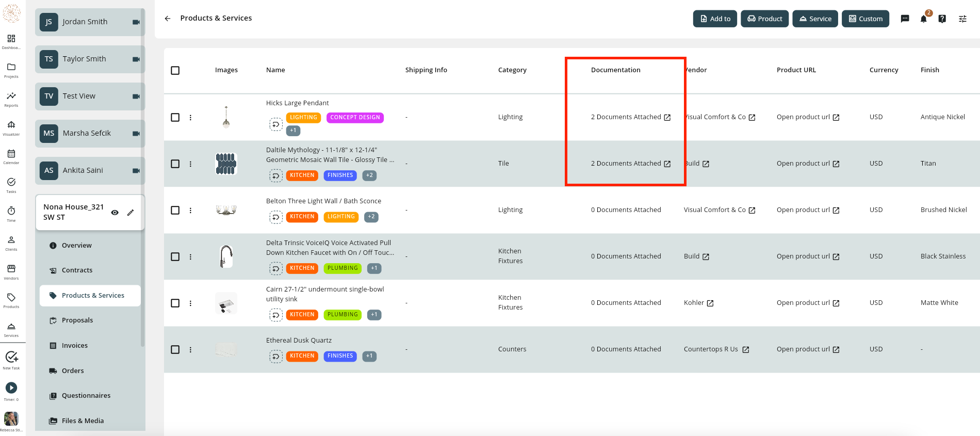Screen dimensions: 980x436
Task: Open the Calendar icon
Action: coord(11,154)
